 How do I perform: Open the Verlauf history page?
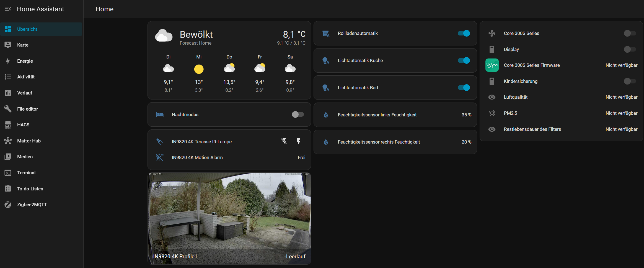tap(41, 93)
